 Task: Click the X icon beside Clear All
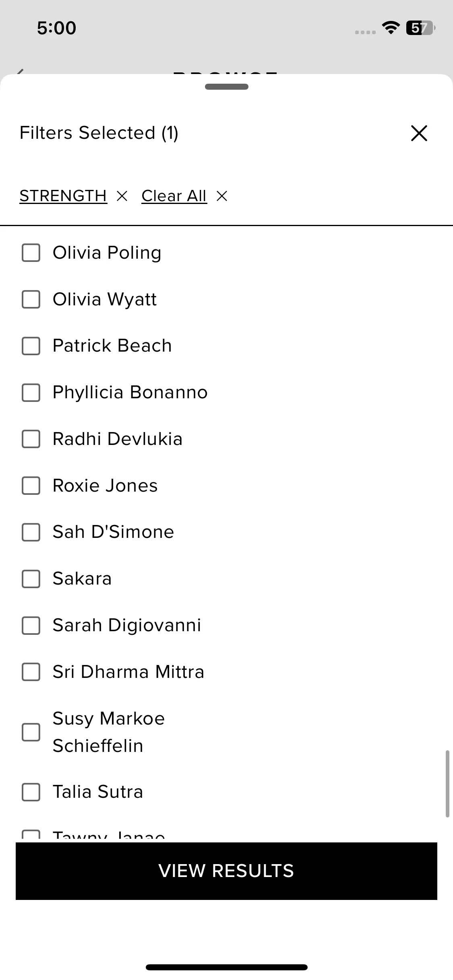pos(222,196)
